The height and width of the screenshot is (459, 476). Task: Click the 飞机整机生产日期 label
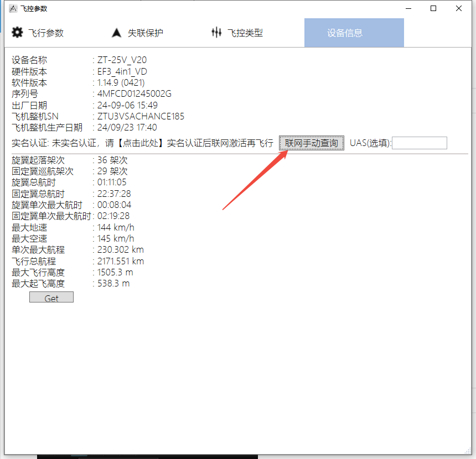tap(47, 127)
